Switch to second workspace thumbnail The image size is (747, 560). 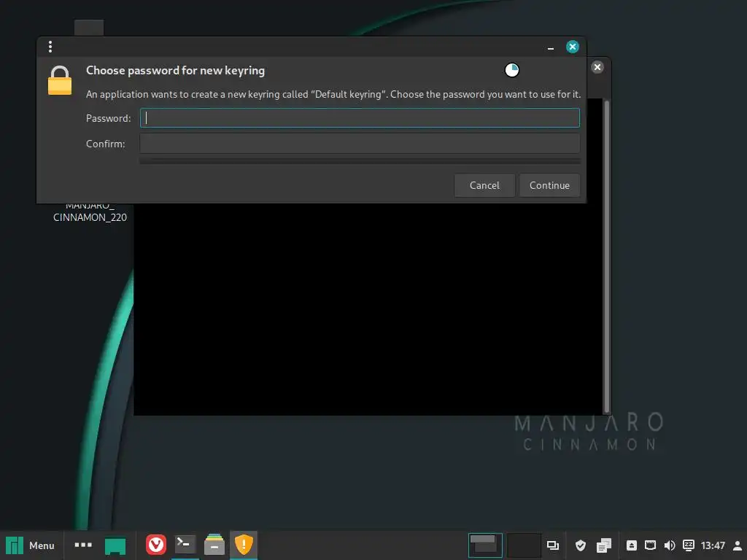pyautogui.click(x=524, y=545)
